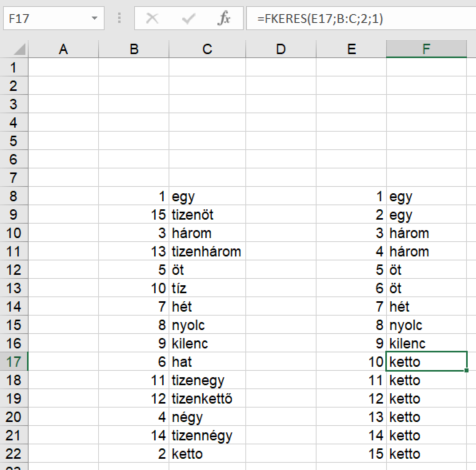Click cell B22 with value 2
The width and height of the screenshot is (476, 470).
[x=134, y=454]
